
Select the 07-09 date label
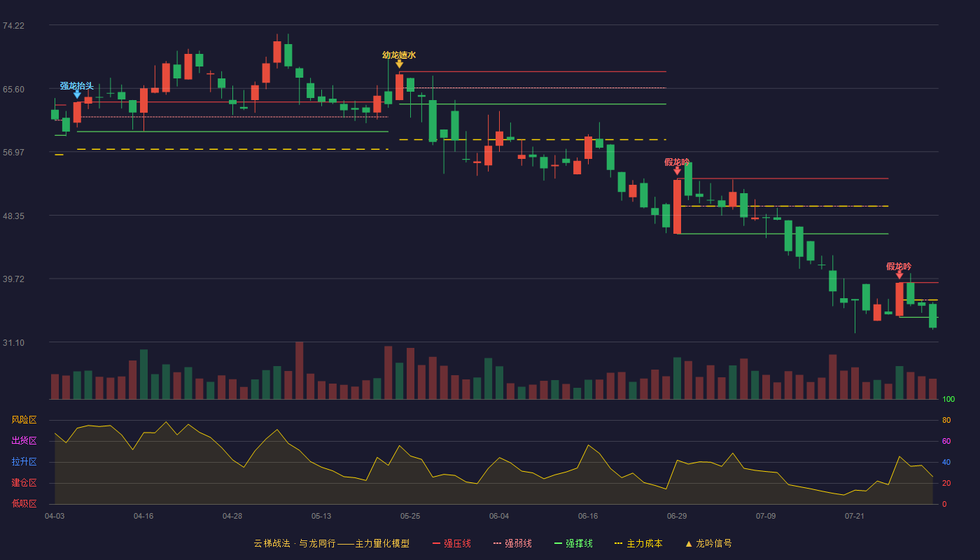[766, 516]
